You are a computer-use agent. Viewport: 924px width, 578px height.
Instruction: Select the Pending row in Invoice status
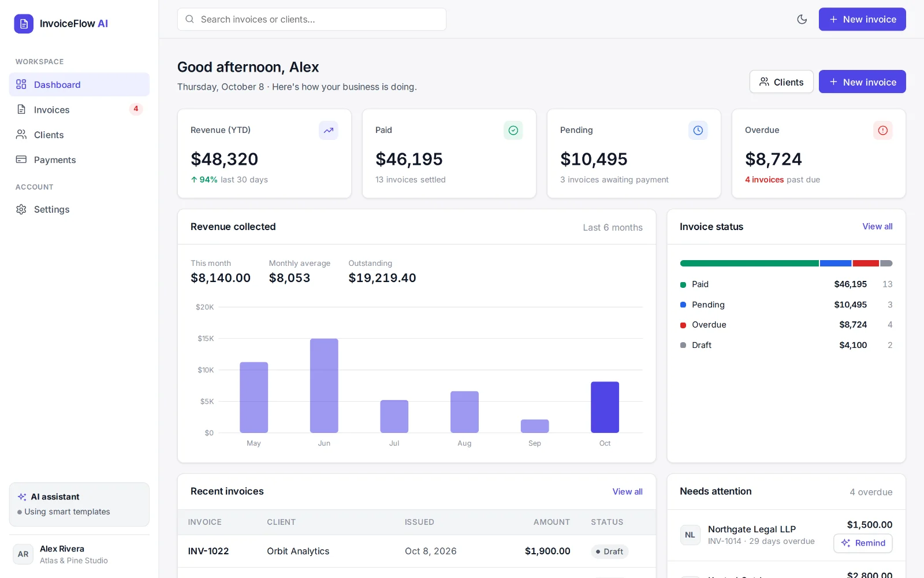[x=786, y=305]
